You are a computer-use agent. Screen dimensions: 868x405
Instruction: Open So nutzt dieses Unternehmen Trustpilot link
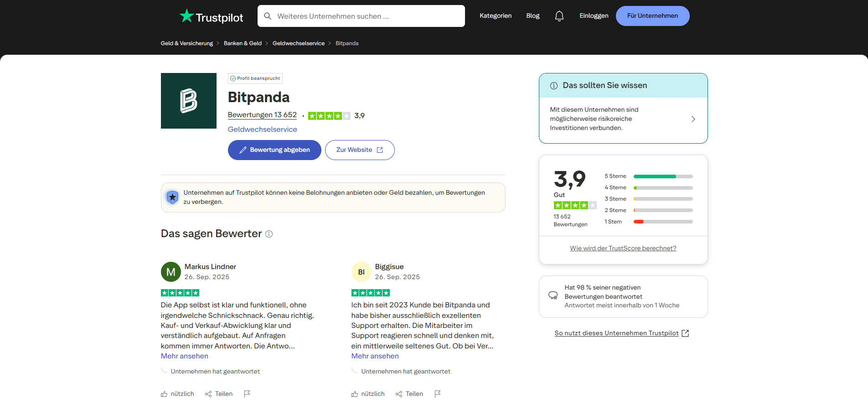click(x=616, y=333)
